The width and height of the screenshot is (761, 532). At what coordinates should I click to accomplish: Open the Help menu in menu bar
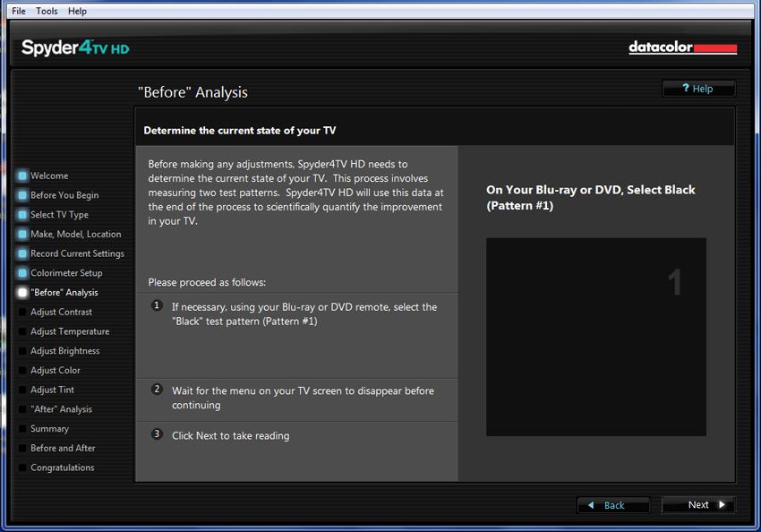77,11
